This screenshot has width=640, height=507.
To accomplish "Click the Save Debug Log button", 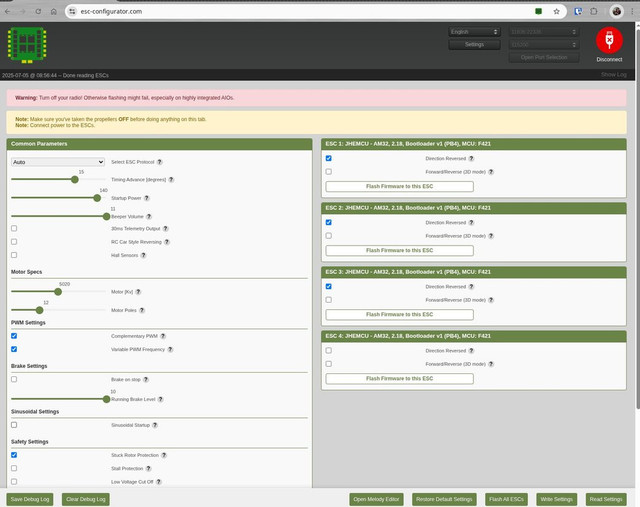I will [x=30, y=499].
